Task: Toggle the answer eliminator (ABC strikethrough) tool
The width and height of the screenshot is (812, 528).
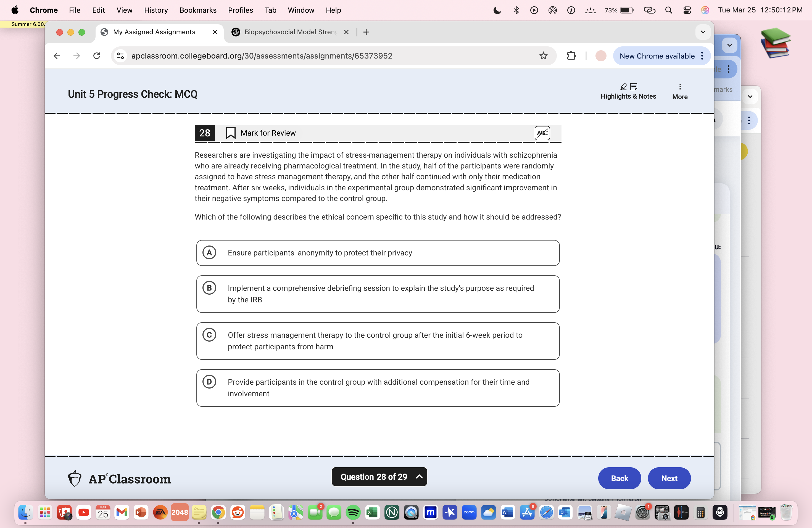Action: (542, 133)
